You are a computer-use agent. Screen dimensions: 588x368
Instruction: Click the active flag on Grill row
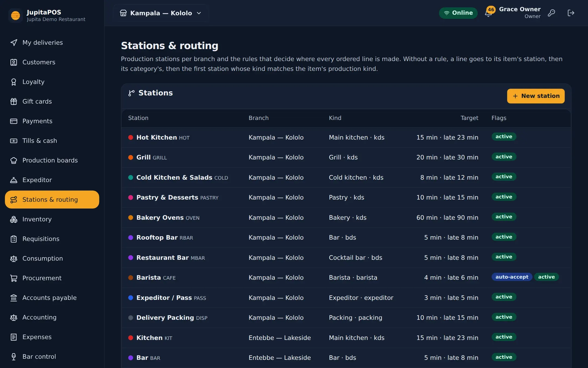pos(504,157)
